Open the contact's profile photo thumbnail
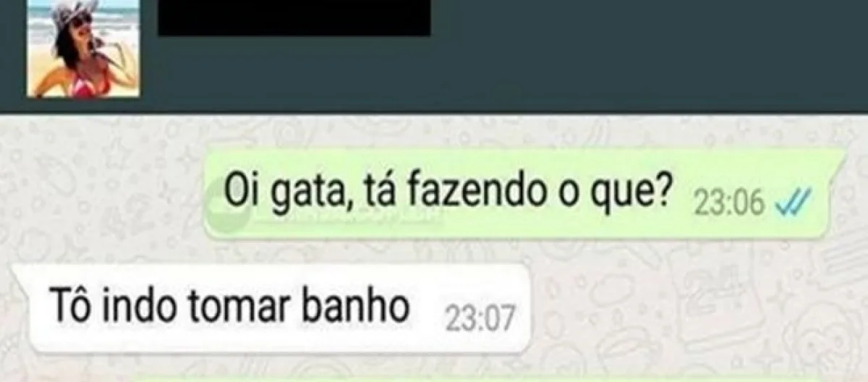This screenshot has width=868, height=382. tap(83, 48)
